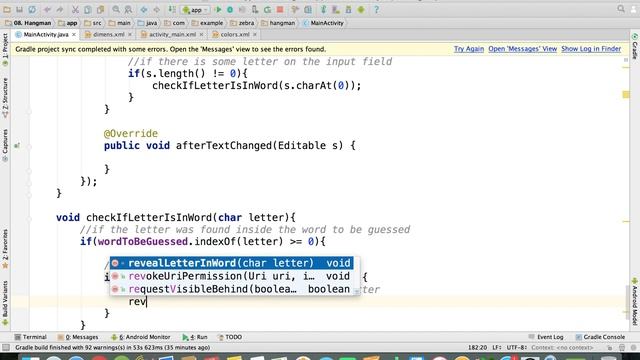Open the Context selector in status bar

pyautogui.click(x=562, y=348)
